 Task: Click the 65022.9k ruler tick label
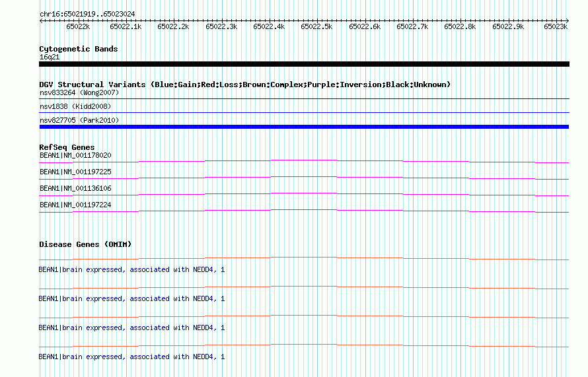coord(508,26)
